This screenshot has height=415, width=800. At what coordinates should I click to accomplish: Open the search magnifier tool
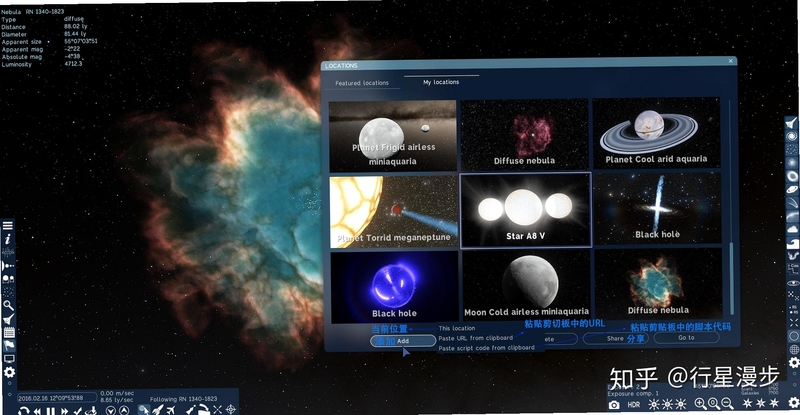(x=8, y=305)
